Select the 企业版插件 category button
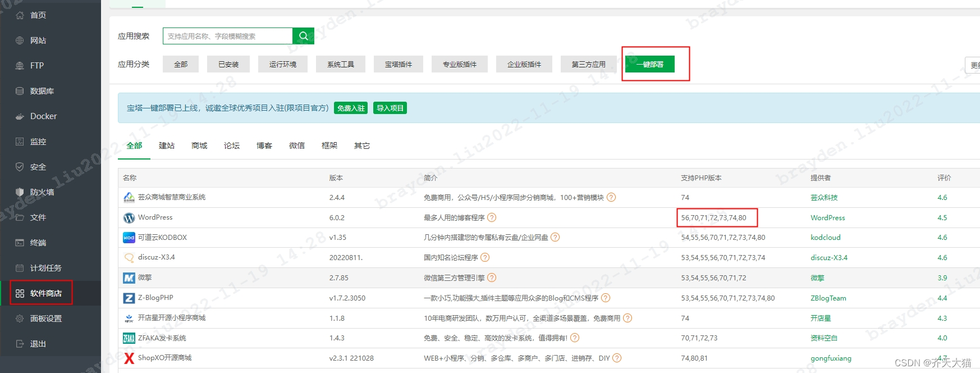The height and width of the screenshot is (373, 980). [524, 64]
